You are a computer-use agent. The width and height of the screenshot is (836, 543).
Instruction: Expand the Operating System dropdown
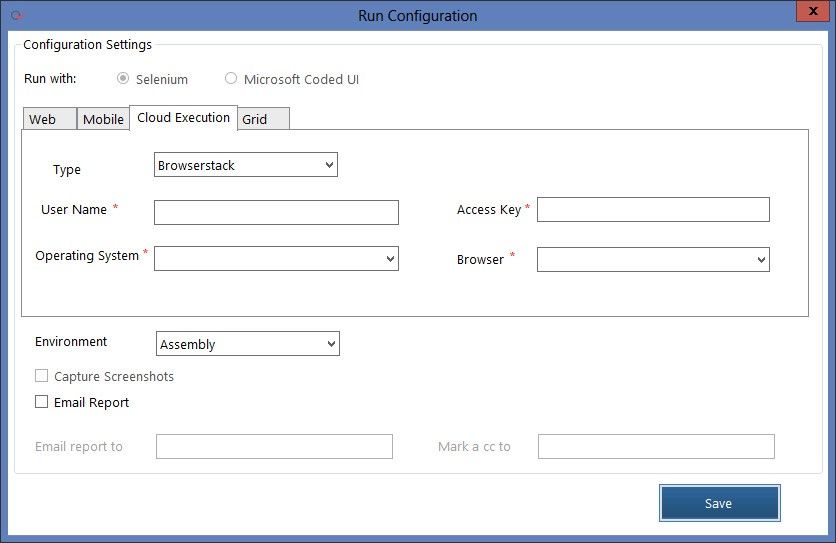276,259
